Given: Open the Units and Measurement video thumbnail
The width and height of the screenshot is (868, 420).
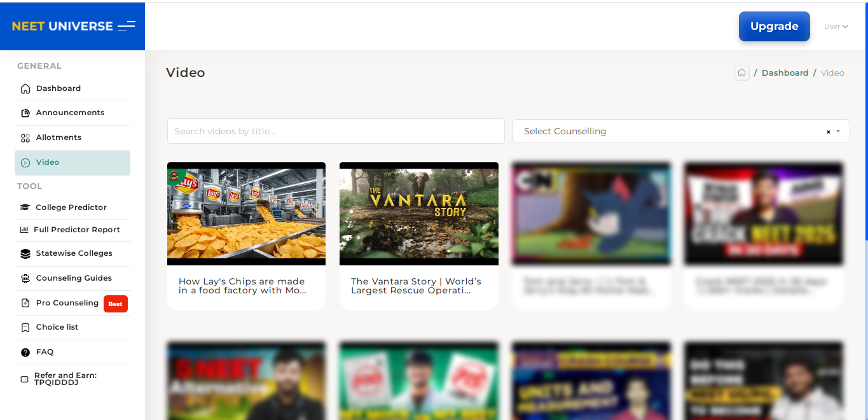Looking at the screenshot, I should tap(591, 381).
